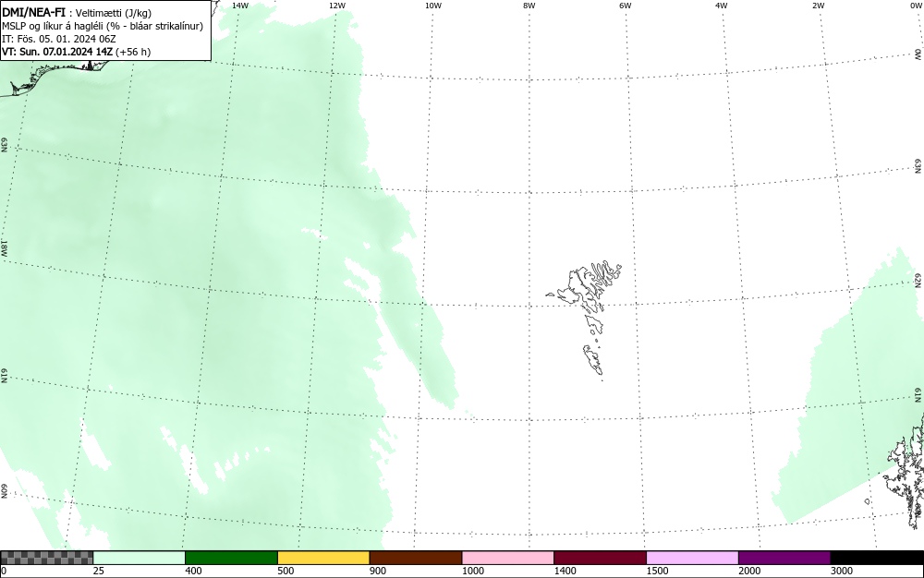Click the 'IT: Fös. 05. 01. 2024 06Z' line

(x=59, y=39)
